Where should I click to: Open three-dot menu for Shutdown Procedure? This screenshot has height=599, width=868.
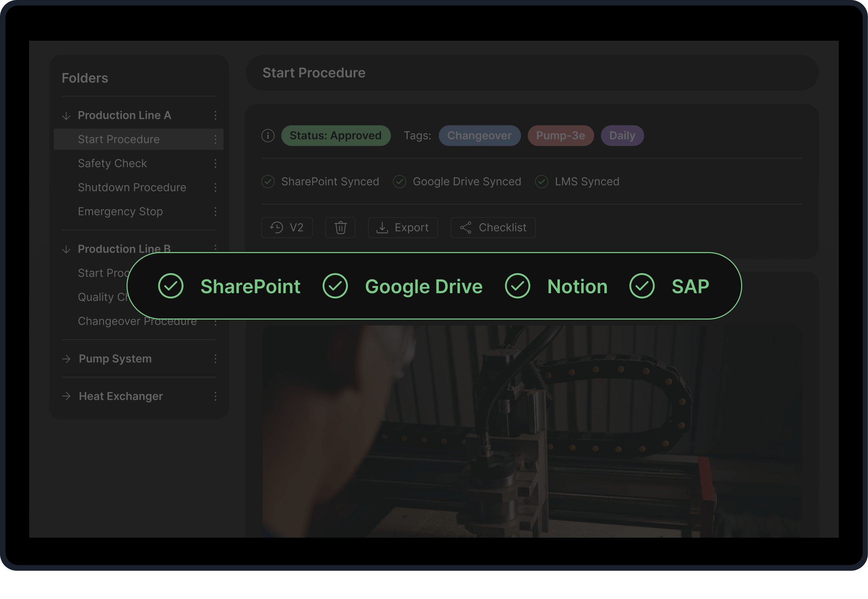click(215, 187)
